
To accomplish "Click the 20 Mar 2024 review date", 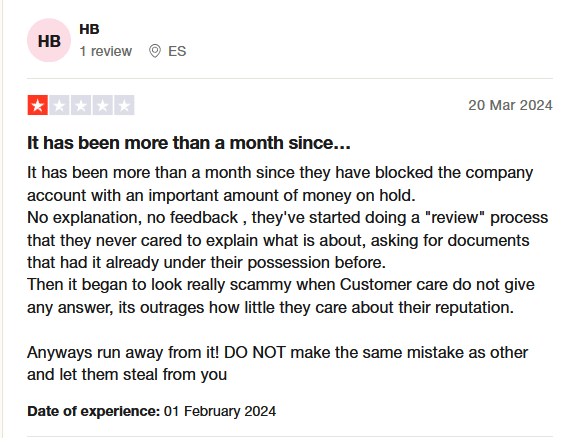I will point(510,105).
